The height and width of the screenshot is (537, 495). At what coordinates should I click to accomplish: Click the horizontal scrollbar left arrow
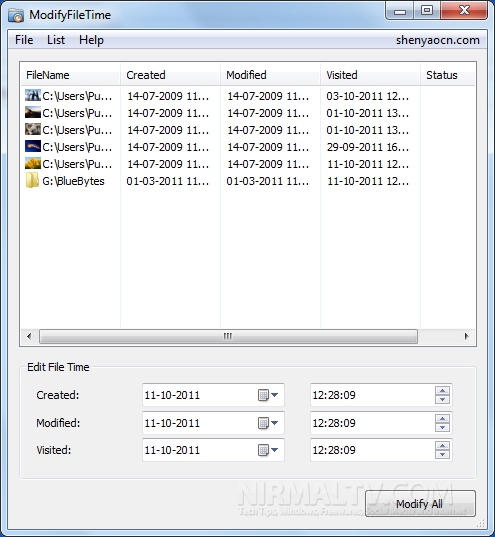[x=29, y=336]
